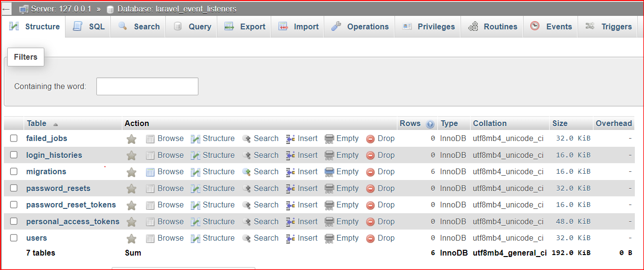Click Structure icon for personal_access_tokens row
This screenshot has width=644, height=270.
coord(196,222)
